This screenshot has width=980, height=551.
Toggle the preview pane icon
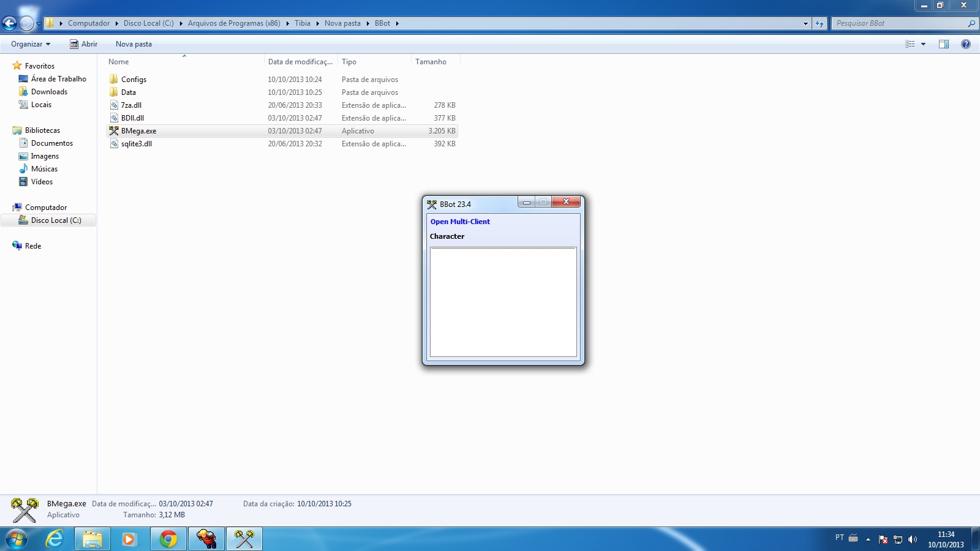click(x=944, y=44)
